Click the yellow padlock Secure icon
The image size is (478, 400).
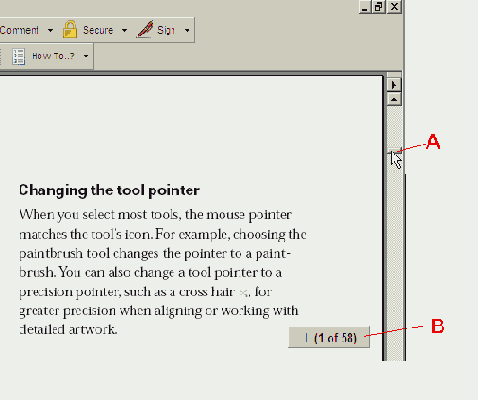click(x=70, y=29)
